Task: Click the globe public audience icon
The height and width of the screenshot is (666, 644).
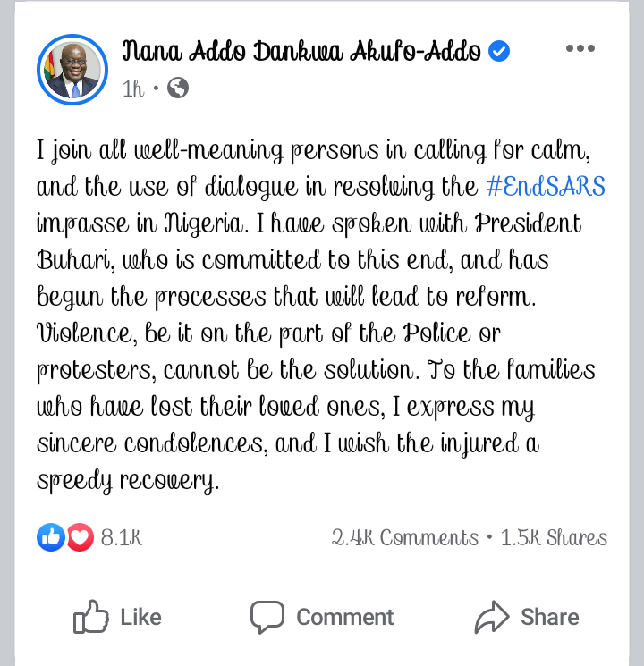Action: coord(178,89)
